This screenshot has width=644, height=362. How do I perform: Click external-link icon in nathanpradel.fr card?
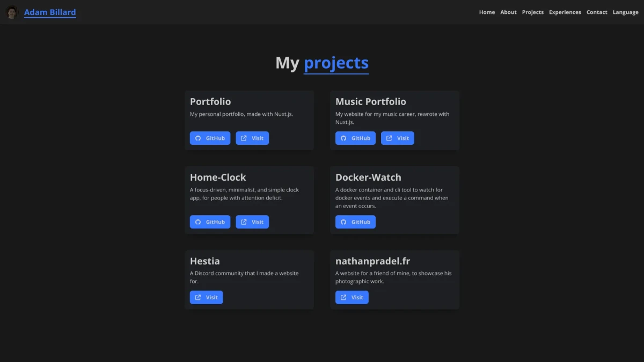click(x=343, y=297)
